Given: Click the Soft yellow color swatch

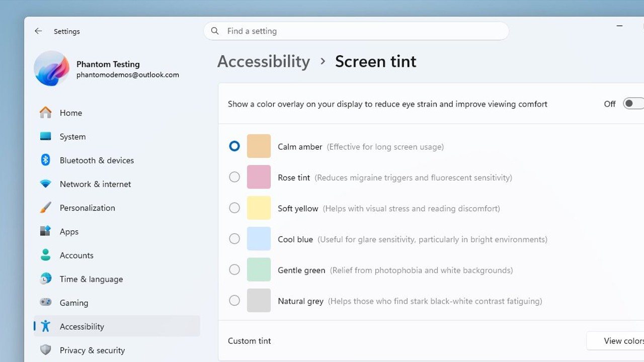Looking at the screenshot, I should 259,208.
